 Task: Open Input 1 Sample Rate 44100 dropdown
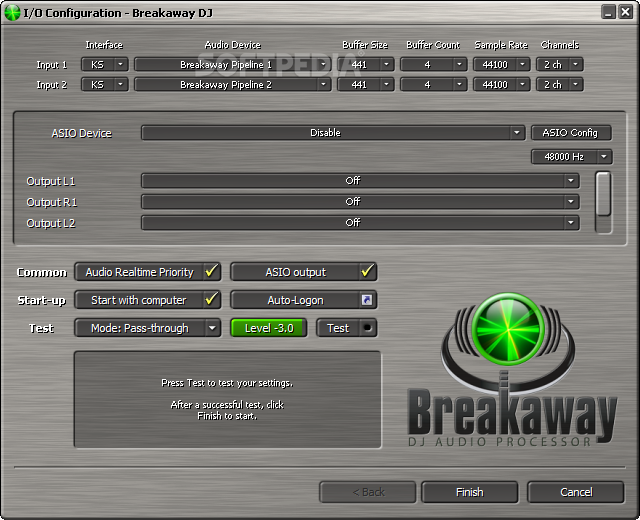coord(502,64)
